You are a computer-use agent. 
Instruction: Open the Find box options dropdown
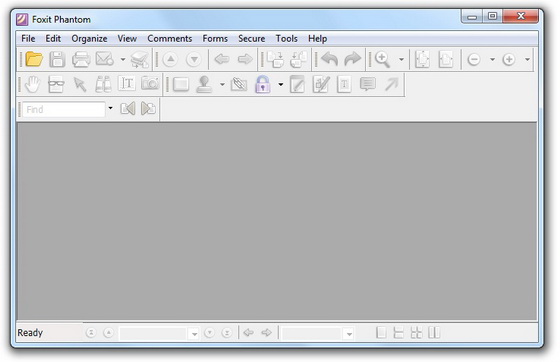[x=110, y=108]
